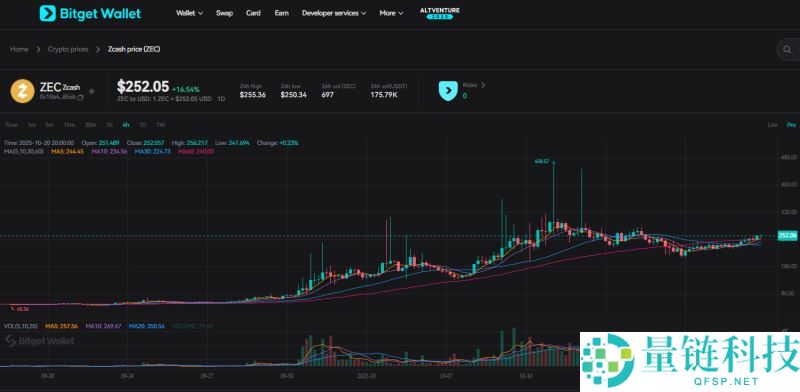Open the Swap menu item
Screen dimensions: 800x392
coord(224,13)
